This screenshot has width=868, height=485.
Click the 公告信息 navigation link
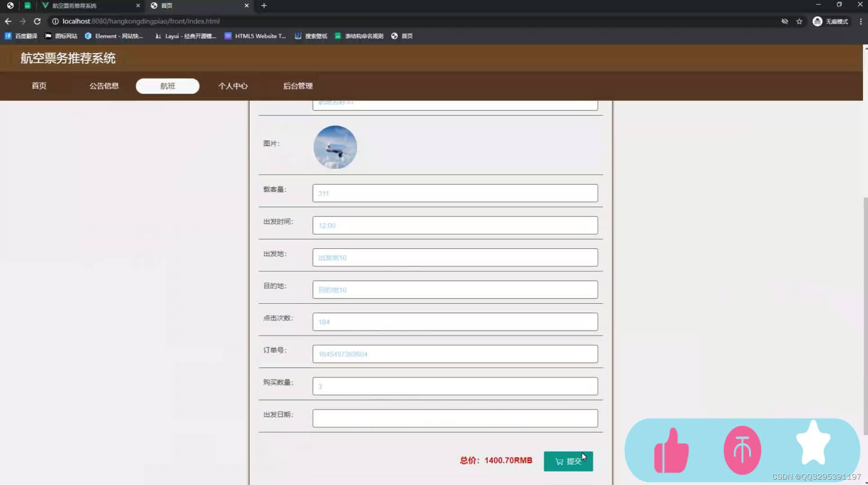tap(104, 85)
